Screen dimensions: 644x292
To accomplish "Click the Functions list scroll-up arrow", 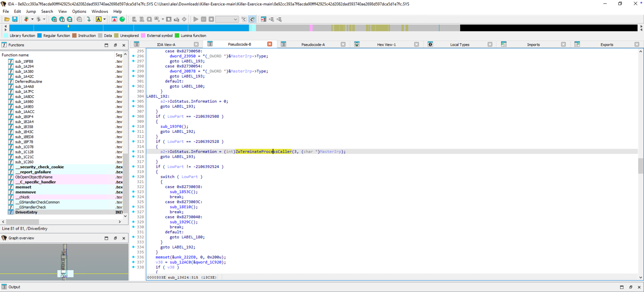I will pyautogui.click(x=125, y=55).
